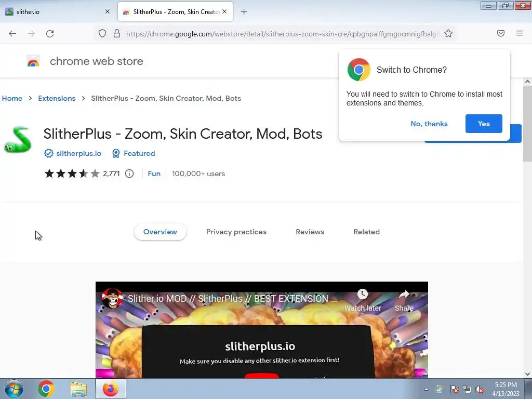Open the Extensions breadcrumb link
The height and width of the screenshot is (399, 532).
click(57, 98)
